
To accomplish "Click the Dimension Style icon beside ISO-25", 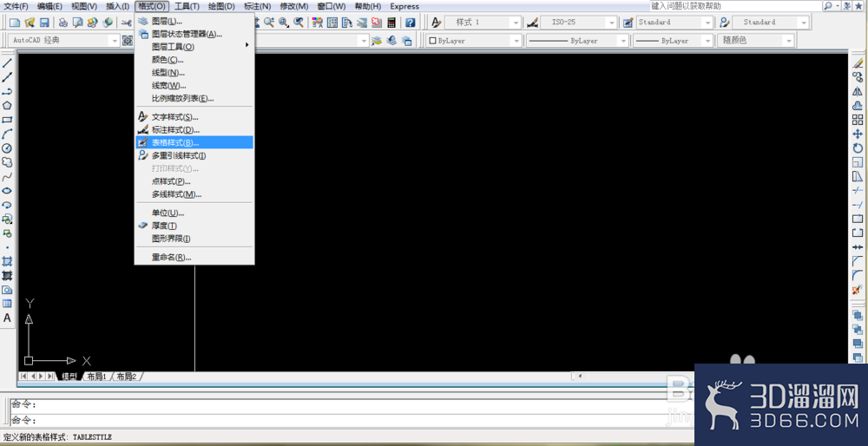I will pos(533,23).
